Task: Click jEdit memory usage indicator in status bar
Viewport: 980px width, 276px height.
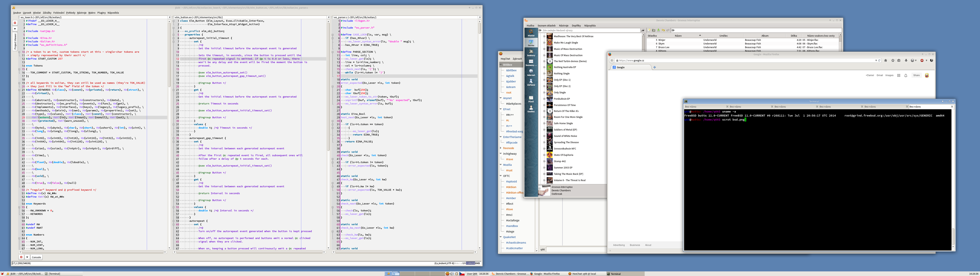Action: (x=473, y=263)
